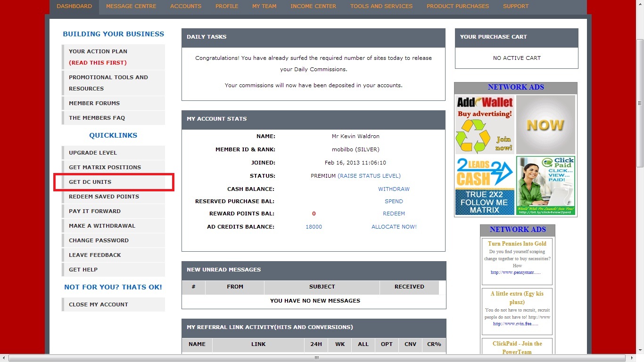Click the 18000 ad credits value
Viewport: 644px width, 362px height.
[314, 227]
